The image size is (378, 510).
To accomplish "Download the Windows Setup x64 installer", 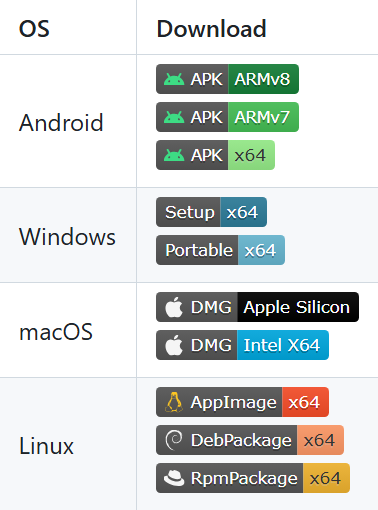I will (211, 212).
